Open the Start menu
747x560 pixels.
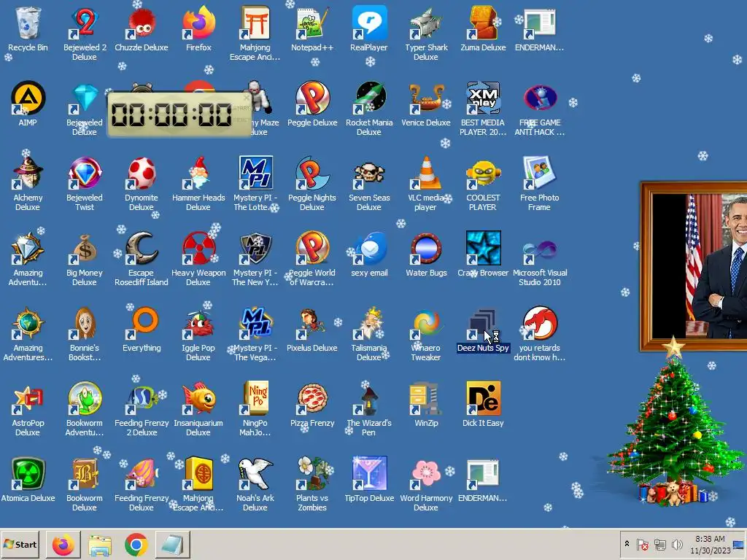coord(20,544)
